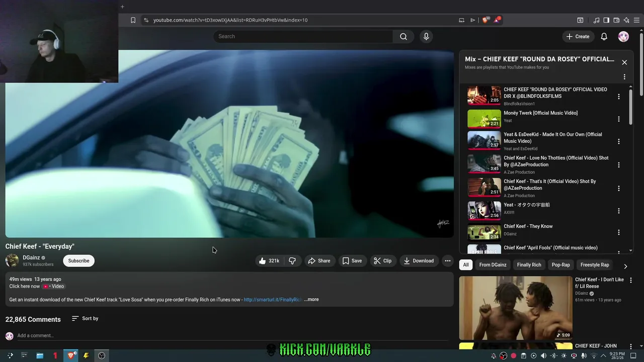Play Round Da Rosey official video thumbnail
Screen dimensions: 644x362
coord(484,95)
